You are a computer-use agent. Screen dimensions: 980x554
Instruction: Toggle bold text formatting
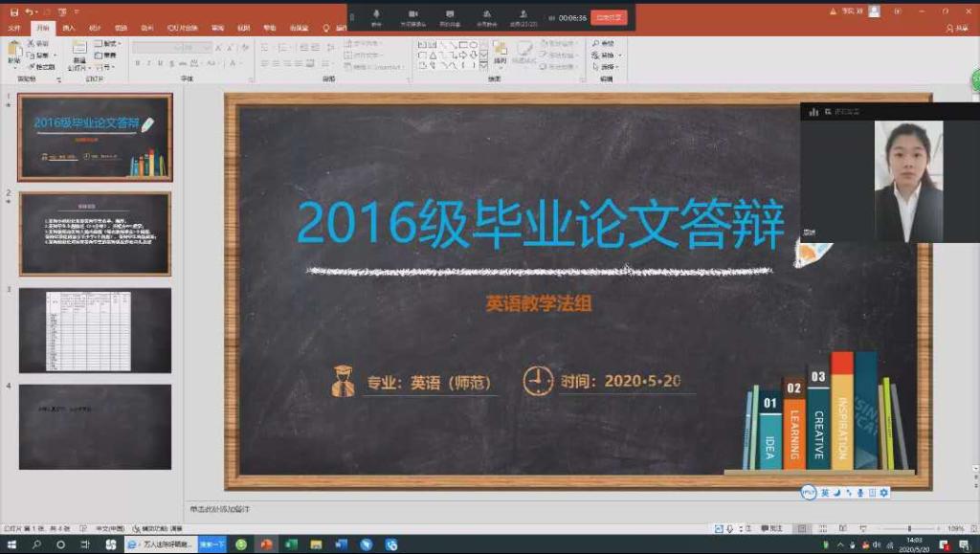point(138,64)
